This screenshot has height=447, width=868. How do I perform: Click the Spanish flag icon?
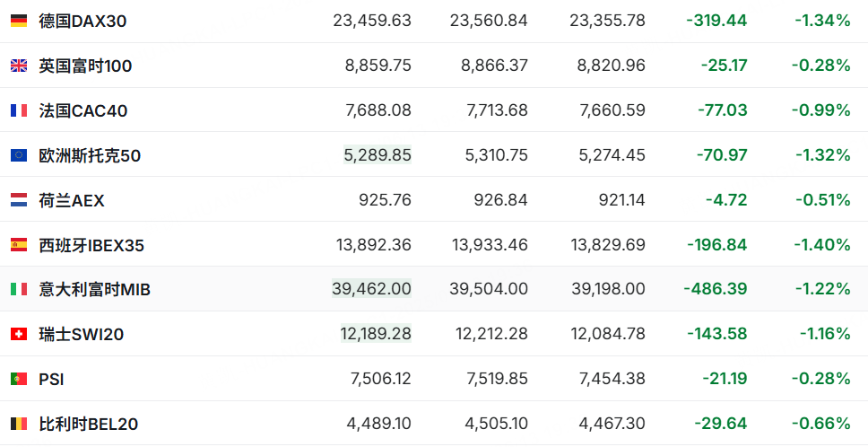click(x=19, y=245)
